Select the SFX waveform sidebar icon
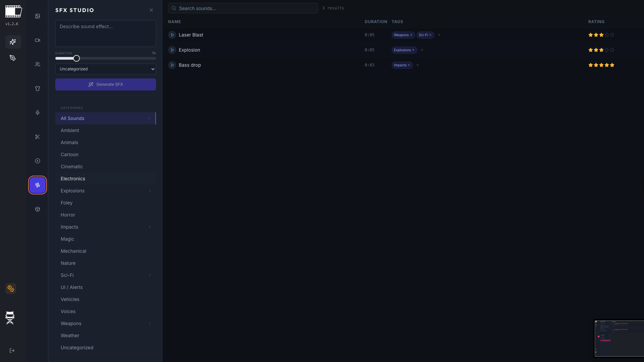 tap(38, 185)
